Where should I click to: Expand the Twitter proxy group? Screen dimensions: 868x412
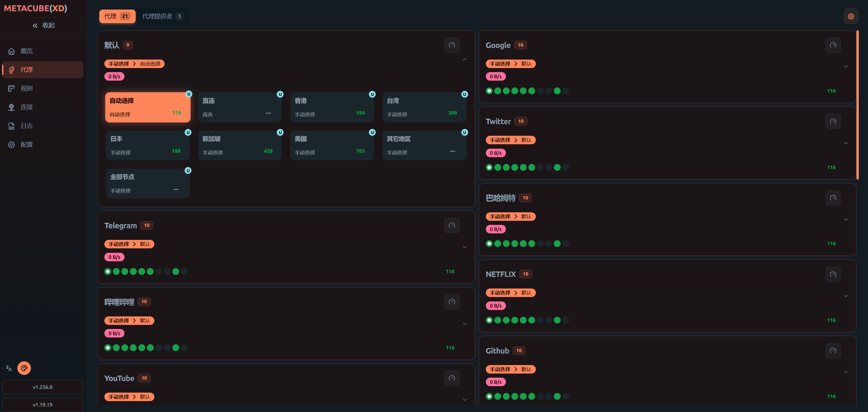(846, 143)
